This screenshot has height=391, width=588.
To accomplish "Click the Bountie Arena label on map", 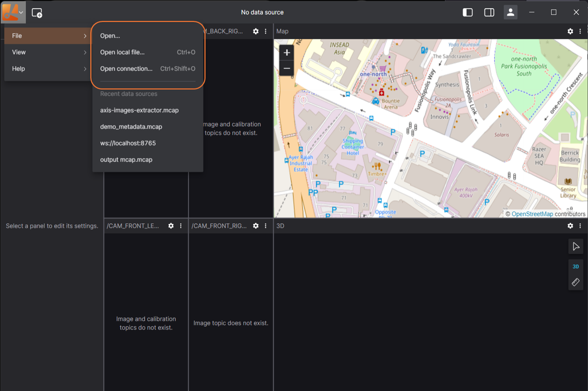I will click(391, 104).
